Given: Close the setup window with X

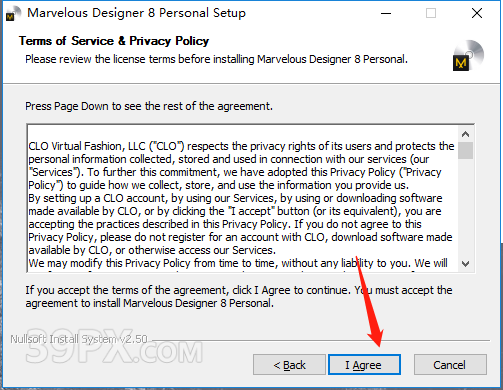Looking at the screenshot, I should coord(477,13).
